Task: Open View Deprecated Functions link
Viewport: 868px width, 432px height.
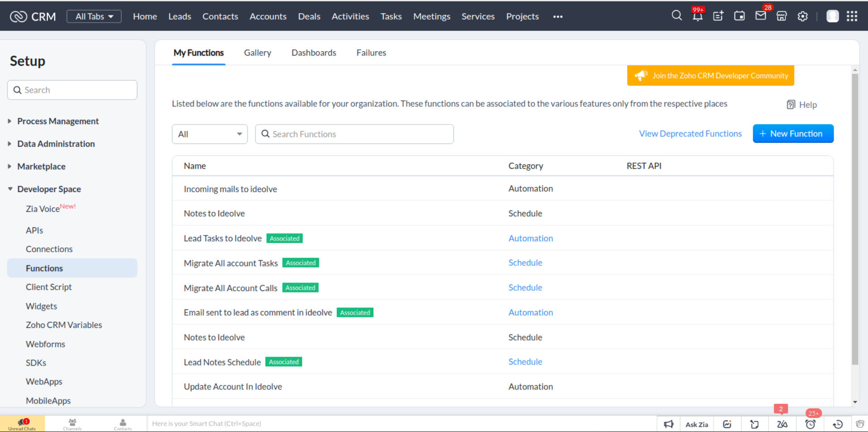Action: click(x=690, y=134)
